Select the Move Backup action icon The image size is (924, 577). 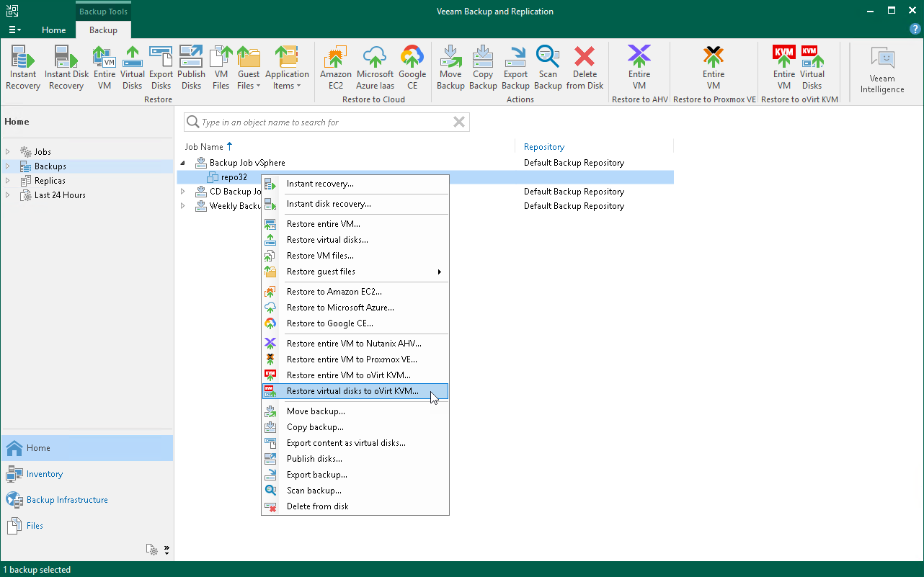pyautogui.click(x=450, y=67)
